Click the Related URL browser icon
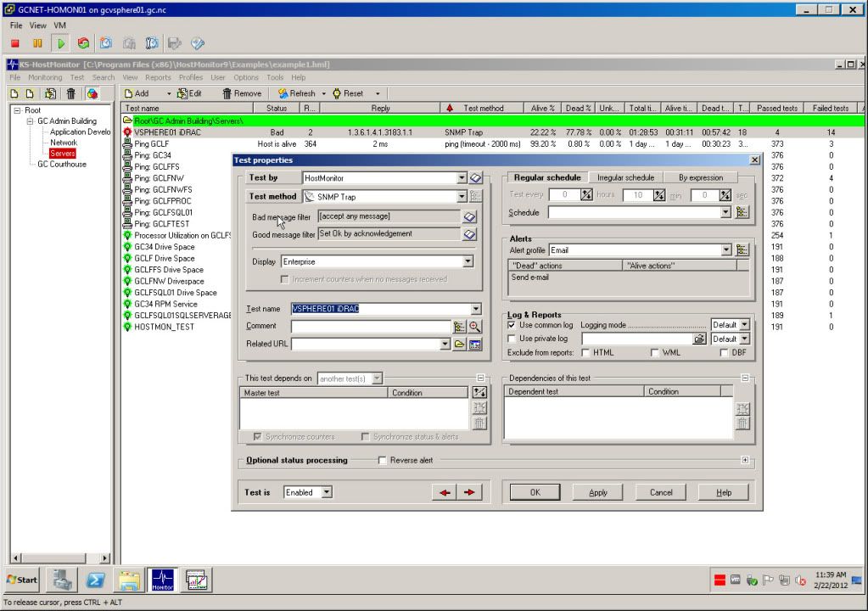 [x=475, y=345]
